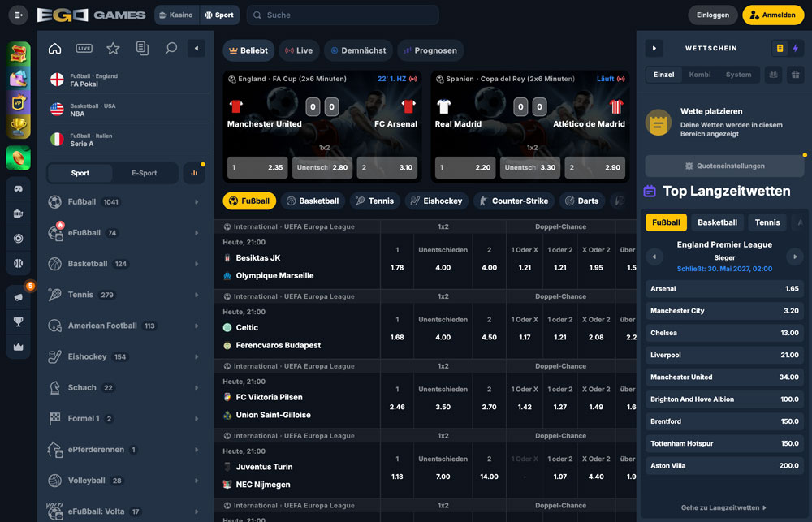The image size is (812, 522).
Task: Pick Arsenal at 1.65 to win league
Action: pyautogui.click(x=724, y=288)
